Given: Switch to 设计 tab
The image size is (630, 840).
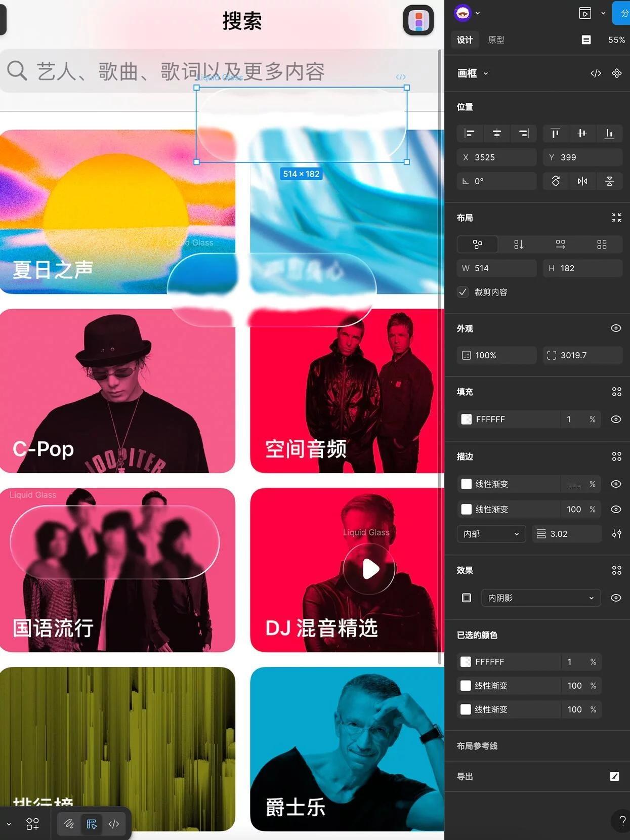Looking at the screenshot, I should 465,40.
